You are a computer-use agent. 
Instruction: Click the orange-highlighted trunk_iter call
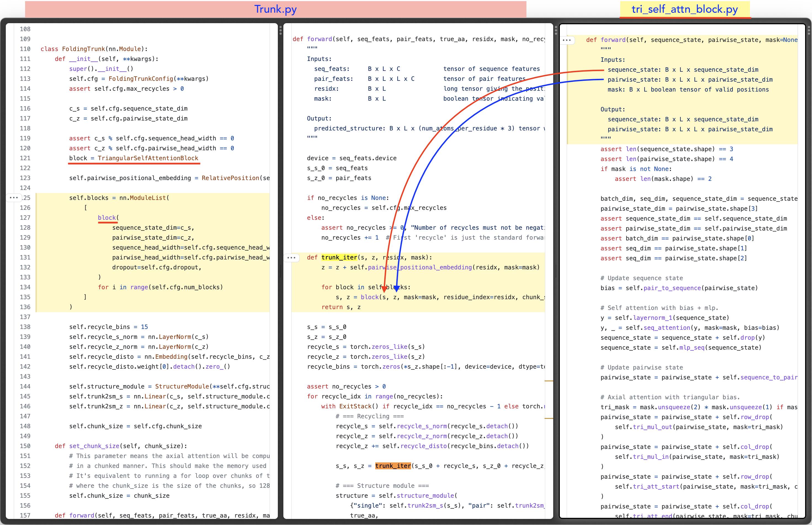point(393,466)
